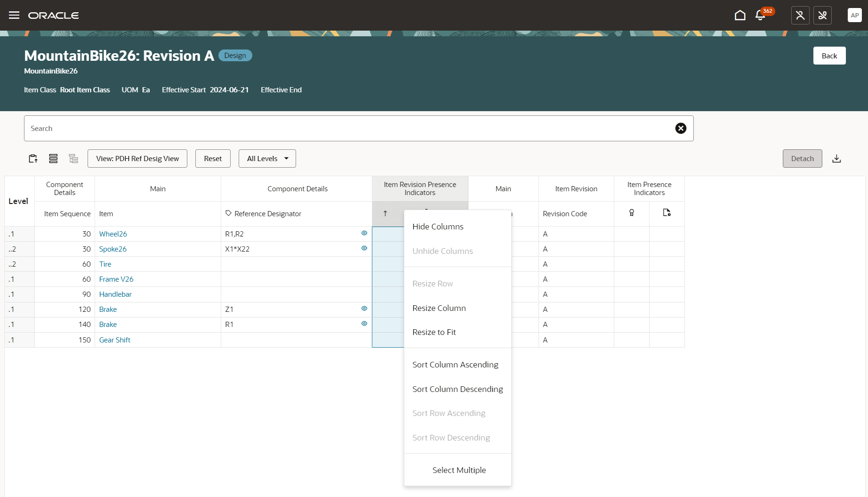Click the ribbon award column header icon

click(632, 213)
